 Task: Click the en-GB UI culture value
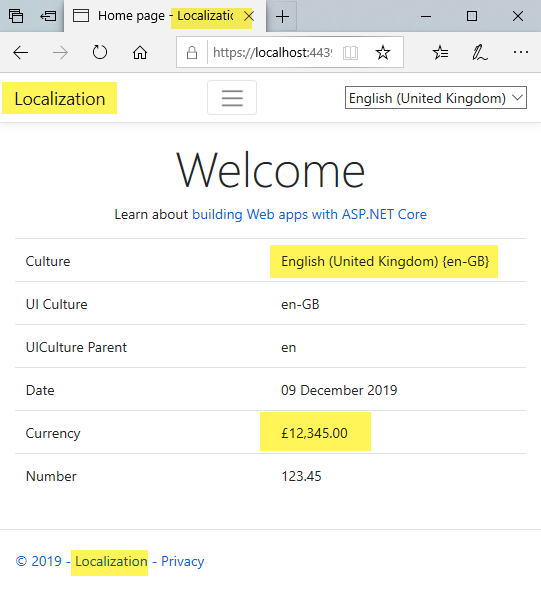pos(300,304)
